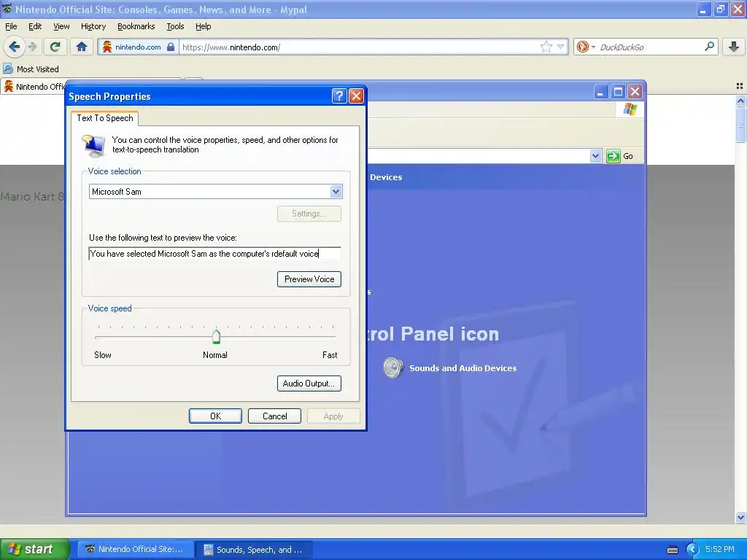Open the Bookmarks menu
The image size is (747, 560).
pos(136,26)
